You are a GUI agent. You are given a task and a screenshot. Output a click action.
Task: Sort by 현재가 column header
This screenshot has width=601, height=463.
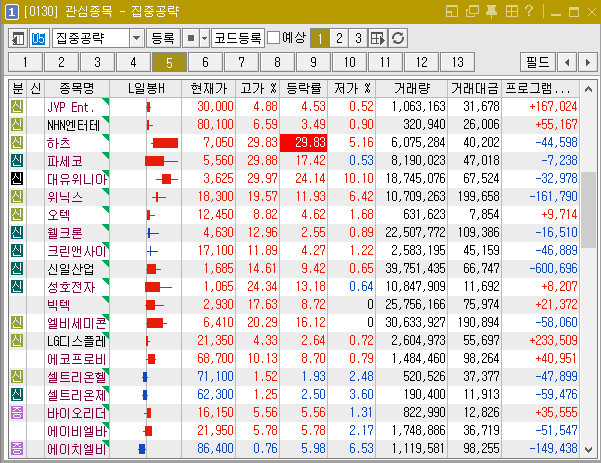click(x=209, y=89)
